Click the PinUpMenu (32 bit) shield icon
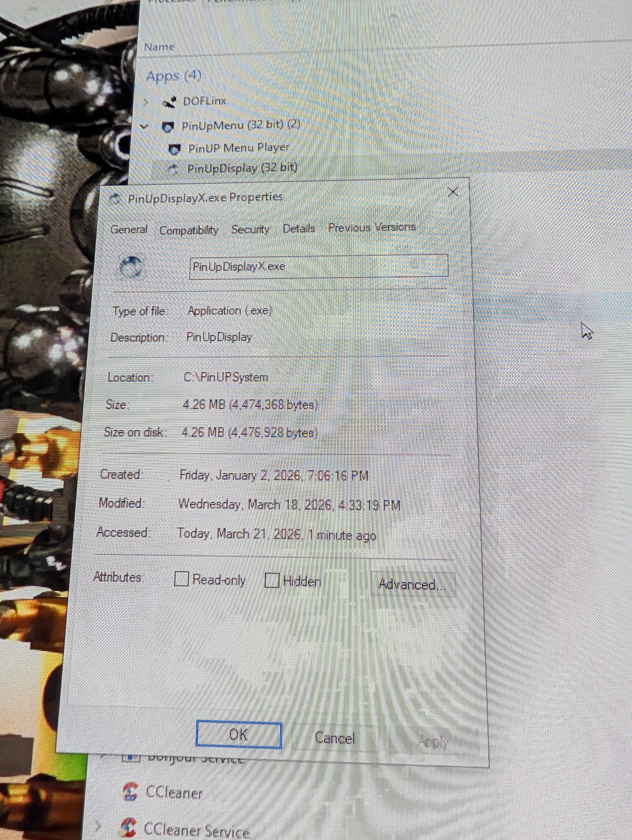Viewport: 632px width, 840px height. [x=168, y=126]
